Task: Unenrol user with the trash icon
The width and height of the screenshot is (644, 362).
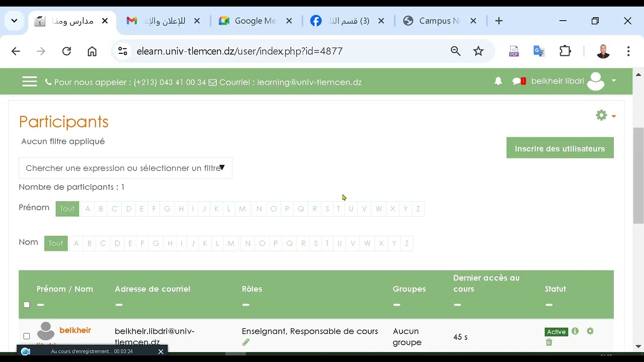Action: point(549,342)
